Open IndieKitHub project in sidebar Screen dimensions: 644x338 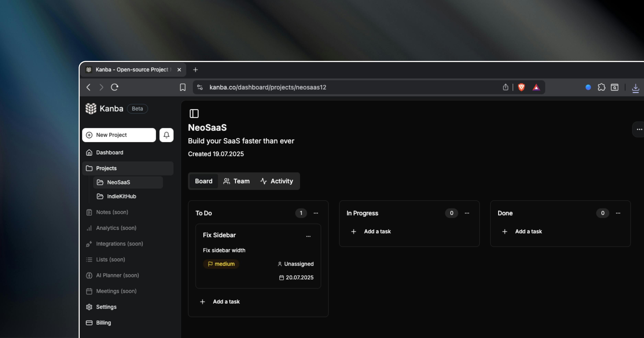128,196
